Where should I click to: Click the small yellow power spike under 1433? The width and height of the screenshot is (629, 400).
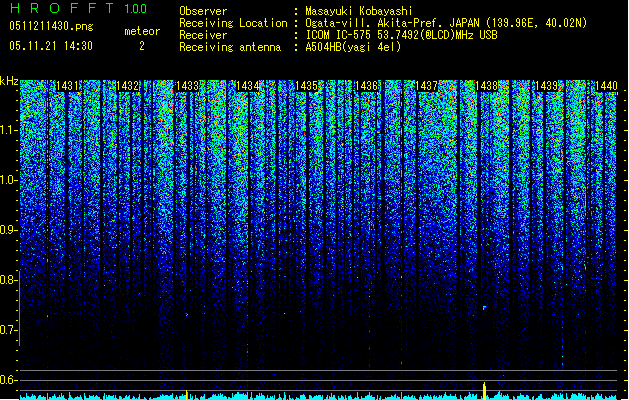point(187,395)
